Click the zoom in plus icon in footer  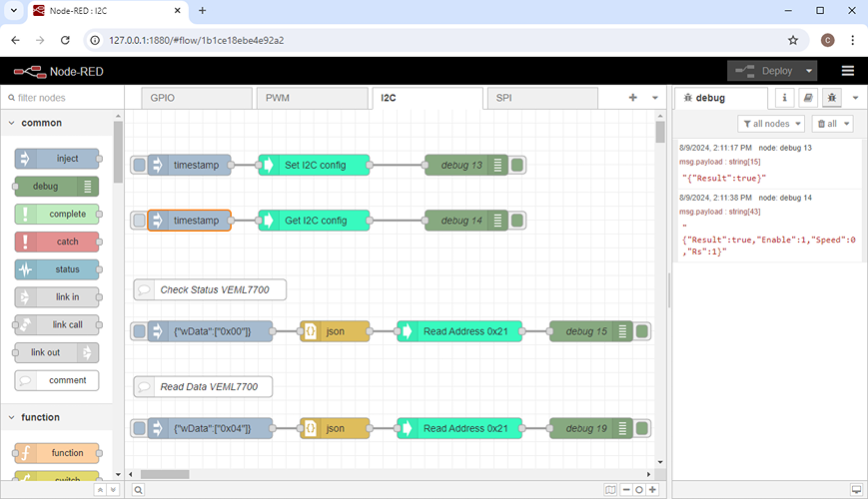pyautogui.click(x=652, y=490)
